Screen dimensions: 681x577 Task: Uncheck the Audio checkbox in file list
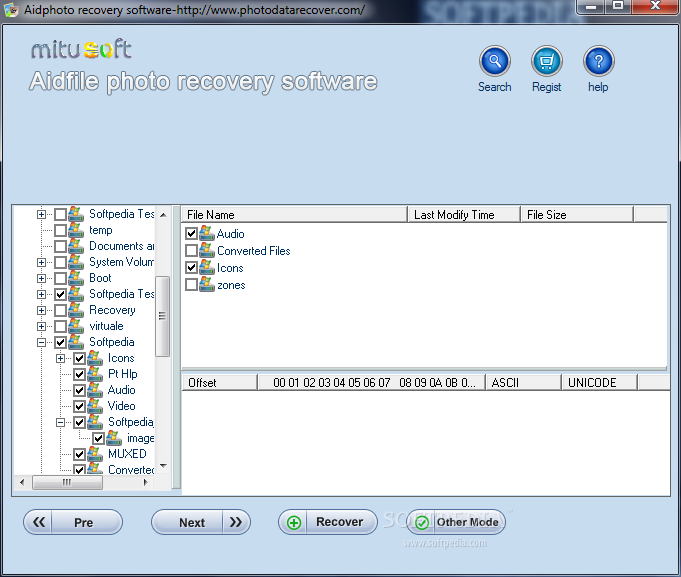coord(191,234)
